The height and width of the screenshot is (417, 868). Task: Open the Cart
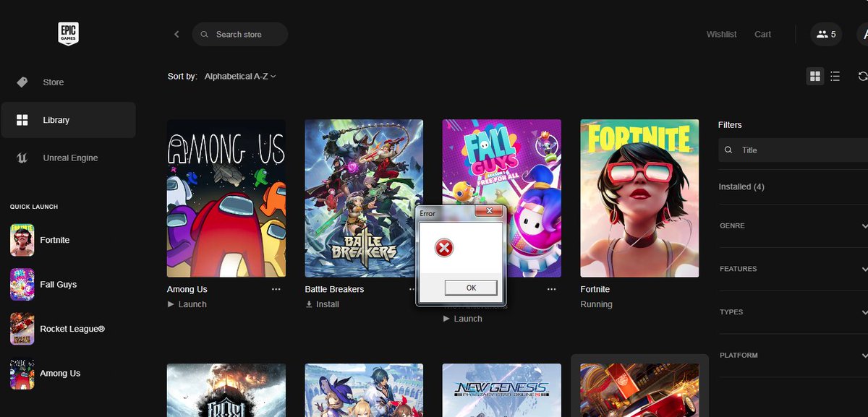pos(763,34)
